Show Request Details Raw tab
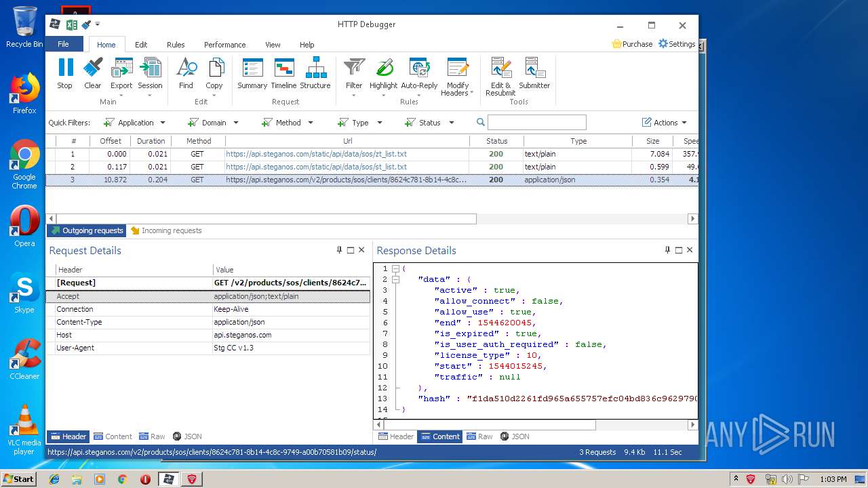Viewport: 868px width, 488px height. (152, 436)
